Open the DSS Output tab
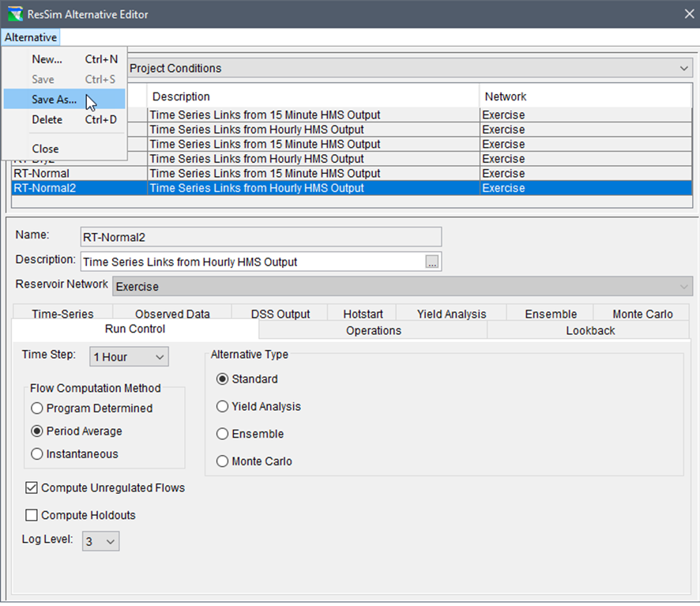This screenshot has height=606, width=700. point(279,313)
